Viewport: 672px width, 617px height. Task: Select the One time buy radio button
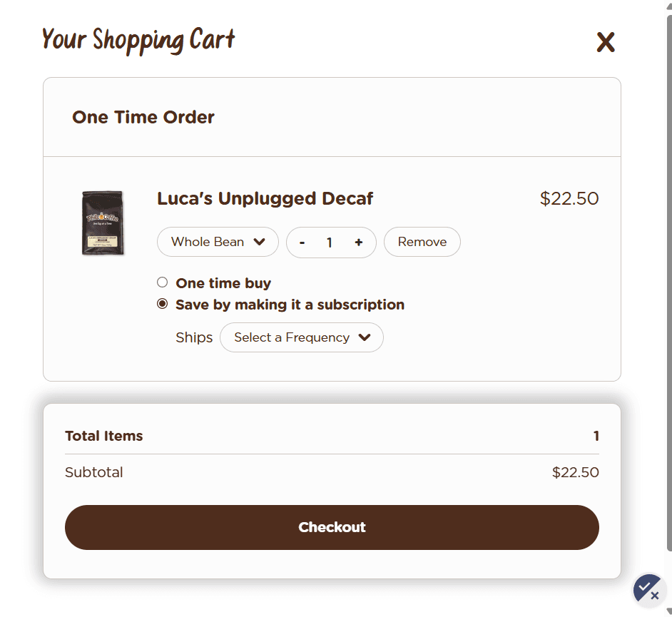[162, 282]
